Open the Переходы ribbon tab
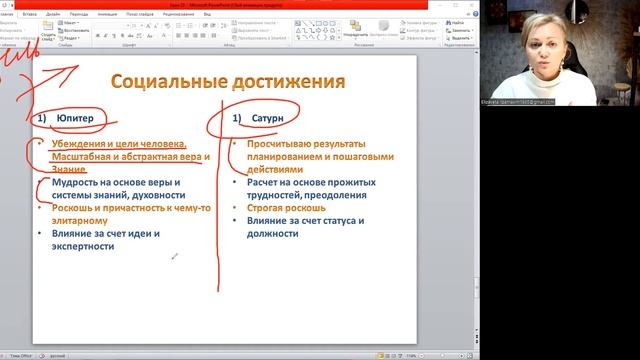The height and width of the screenshot is (360, 640). pyautogui.click(x=79, y=14)
